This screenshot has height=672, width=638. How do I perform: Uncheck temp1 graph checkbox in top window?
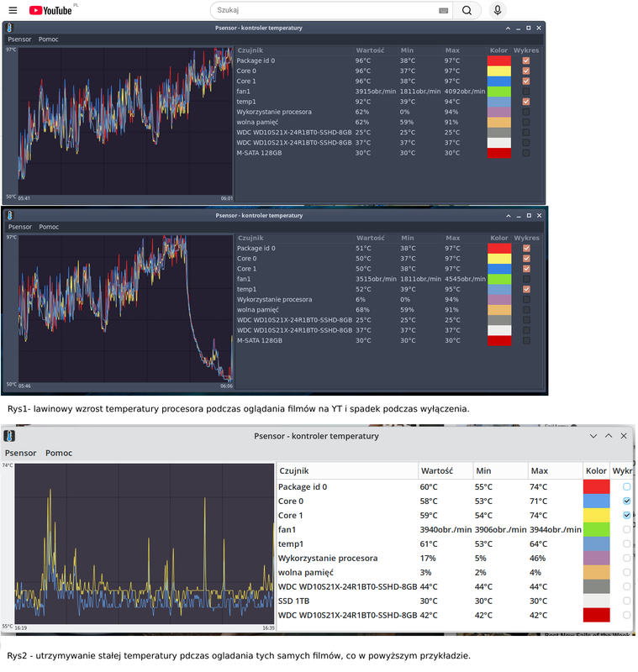click(526, 102)
